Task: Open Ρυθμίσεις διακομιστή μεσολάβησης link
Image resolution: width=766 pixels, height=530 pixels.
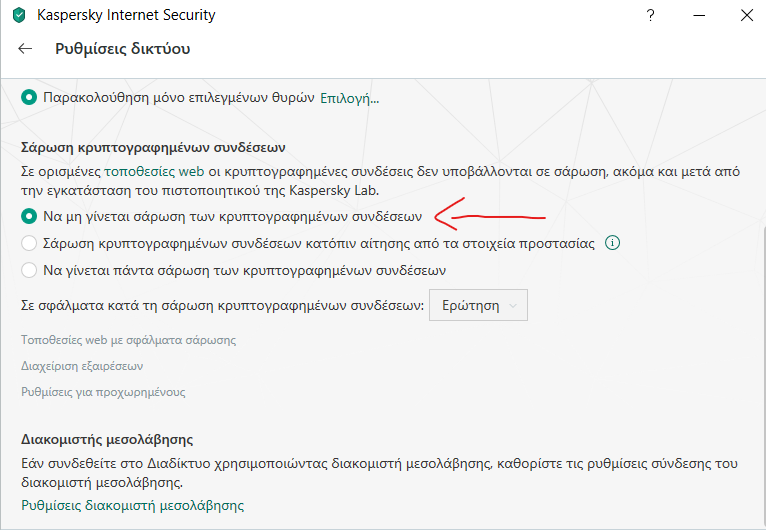Action: click(x=132, y=505)
